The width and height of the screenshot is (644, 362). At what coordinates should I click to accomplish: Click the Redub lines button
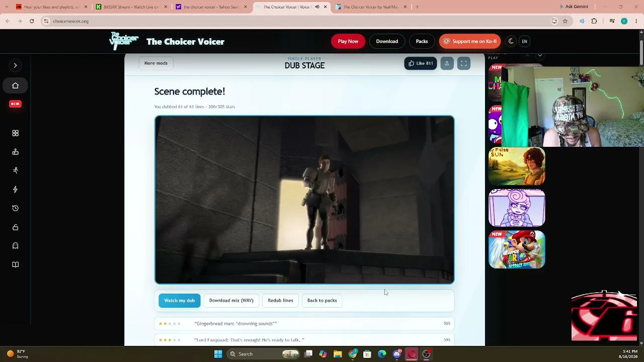click(280, 301)
